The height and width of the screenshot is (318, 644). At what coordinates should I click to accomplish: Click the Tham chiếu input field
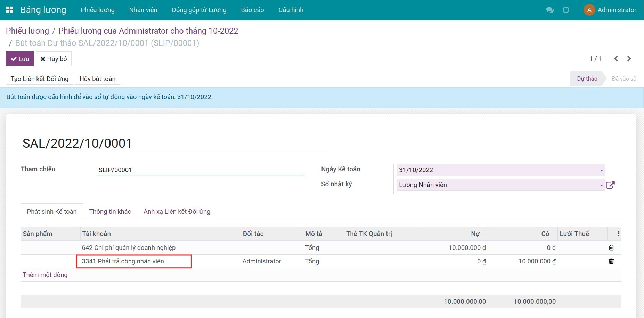tap(201, 170)
